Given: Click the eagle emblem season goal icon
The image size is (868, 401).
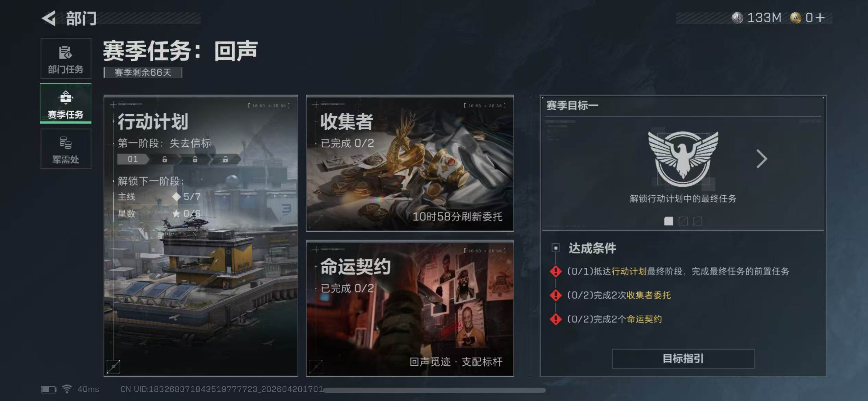Looking at the screenshot, I should [x=683, y=158].
